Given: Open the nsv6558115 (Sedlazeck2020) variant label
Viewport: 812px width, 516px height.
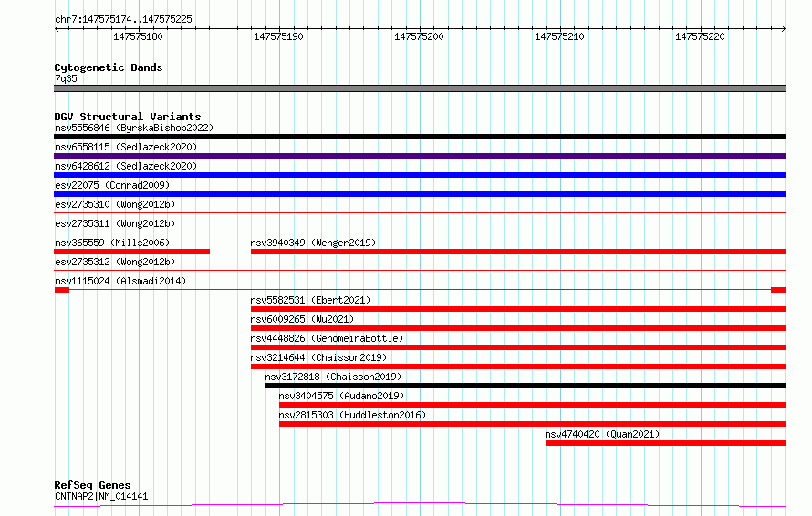Looking at the screenshot, I should point(126,147).
